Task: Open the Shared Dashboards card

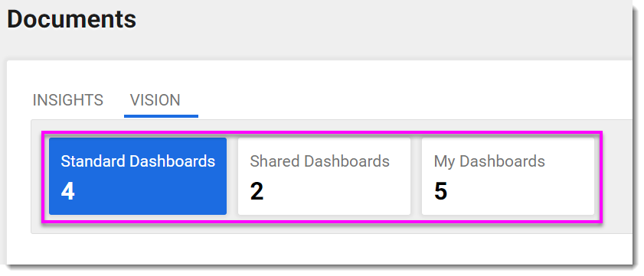Action: (324, 176)
